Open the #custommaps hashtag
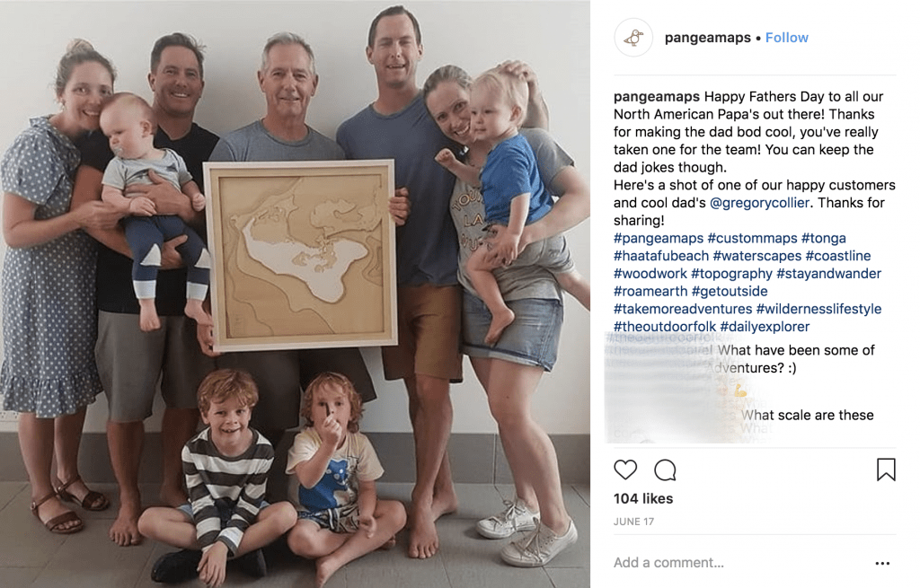Image resolution: width=920 pixels, height=588 pixels. pyautogui.click(x=752, y=238)
